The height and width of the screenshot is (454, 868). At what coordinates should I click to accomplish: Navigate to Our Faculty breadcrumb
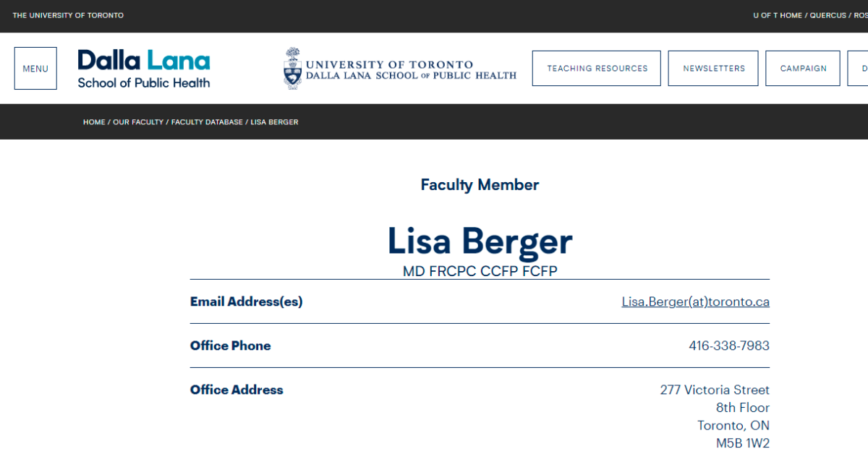coord(138,122)
